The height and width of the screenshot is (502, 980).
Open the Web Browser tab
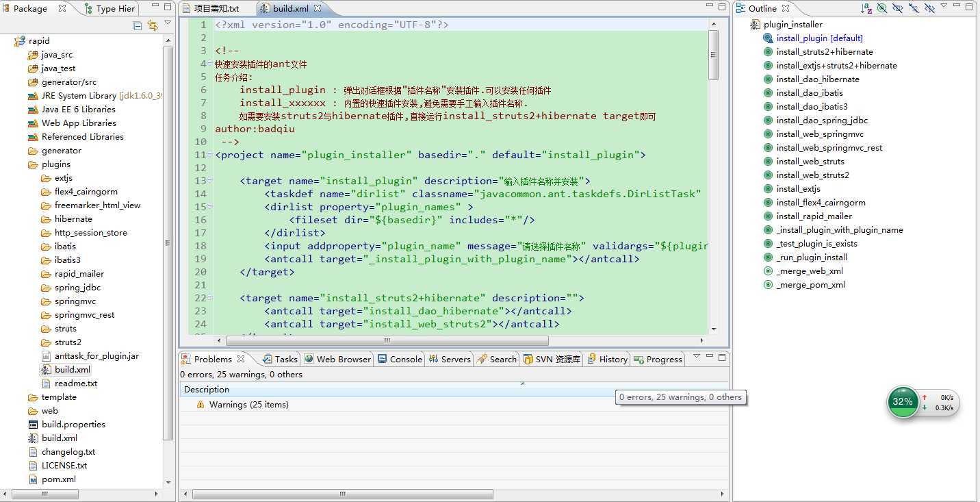point(337,359)
